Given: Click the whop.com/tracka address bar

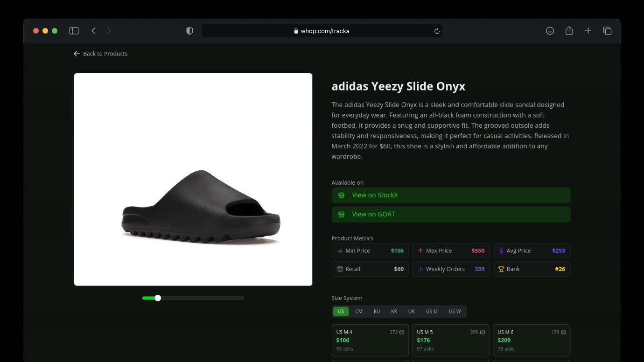Looking at the screenshot, I should [322, 31].
